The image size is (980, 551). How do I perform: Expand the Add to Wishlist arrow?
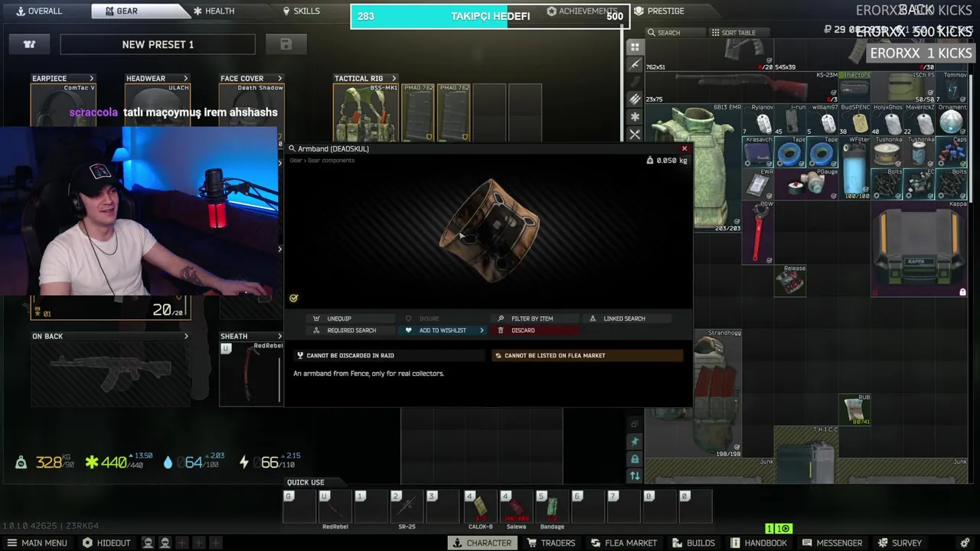[482, 331]
